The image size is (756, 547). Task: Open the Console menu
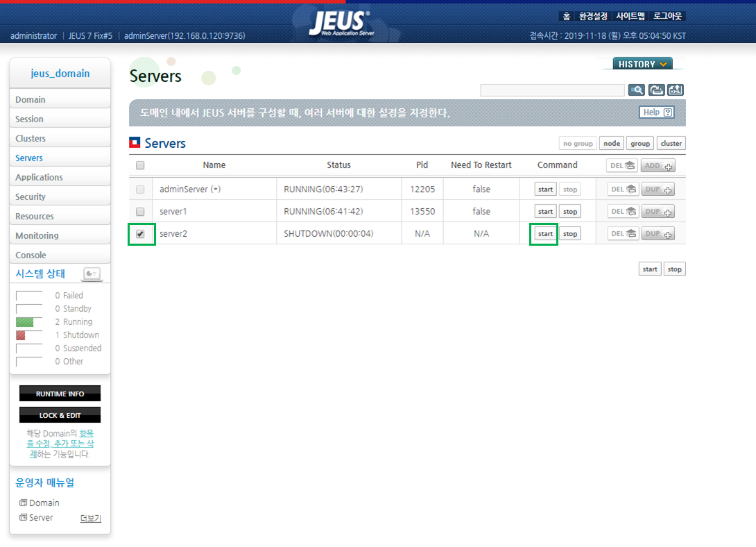pyautogui.click(x=60, y=255)
